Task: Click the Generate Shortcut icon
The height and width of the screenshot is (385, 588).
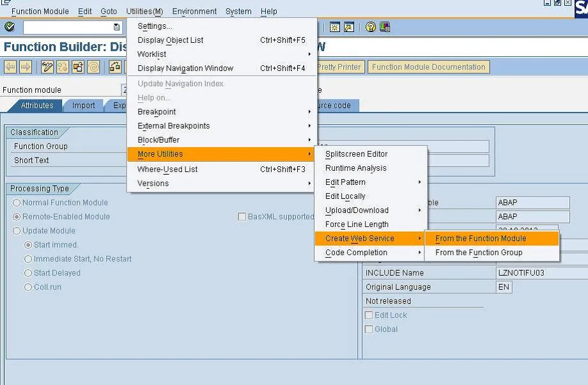Action: tap(348, 27)
